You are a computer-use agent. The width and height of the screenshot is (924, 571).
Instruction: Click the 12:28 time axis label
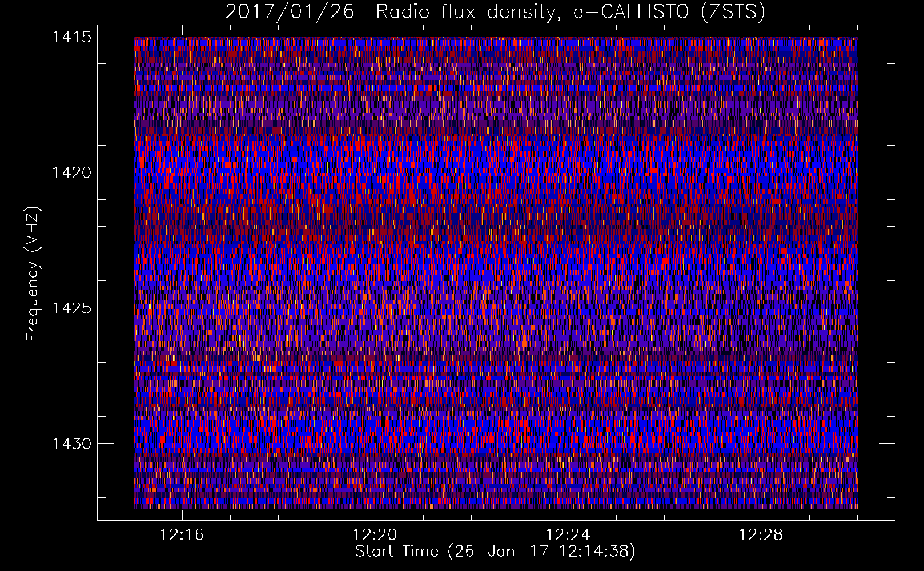pos(761,535)
